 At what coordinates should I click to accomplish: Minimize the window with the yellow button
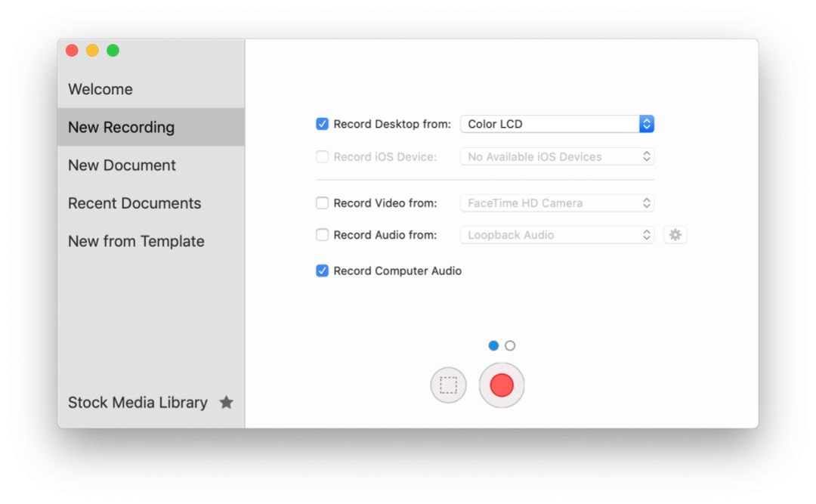[x=93, y=51]
